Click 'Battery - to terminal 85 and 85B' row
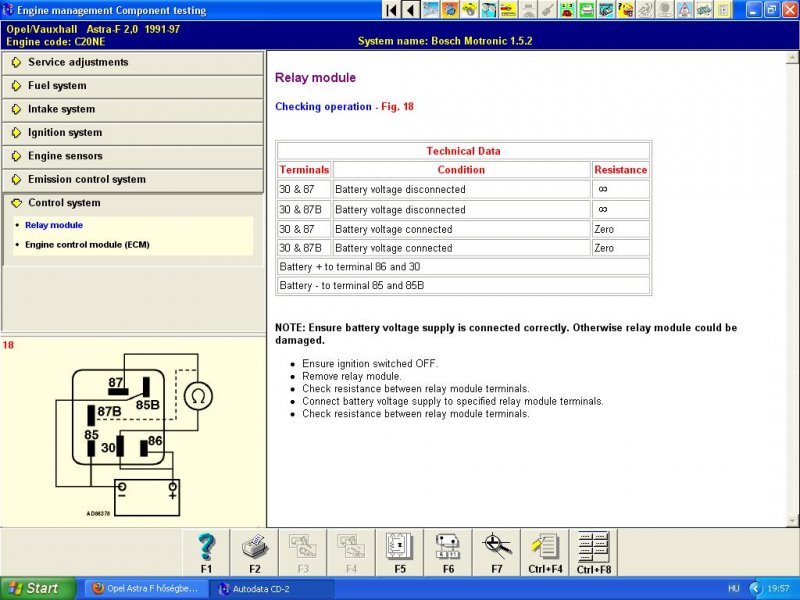The image size is (800, 600). click(x=463, y=286)
